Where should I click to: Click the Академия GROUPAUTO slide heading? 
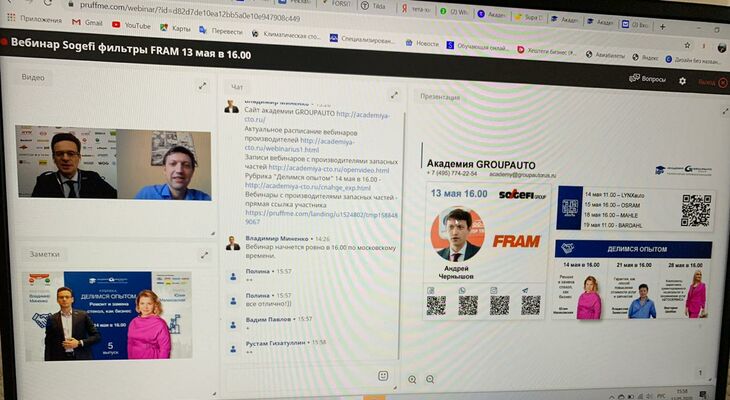(x=481, y=164)
